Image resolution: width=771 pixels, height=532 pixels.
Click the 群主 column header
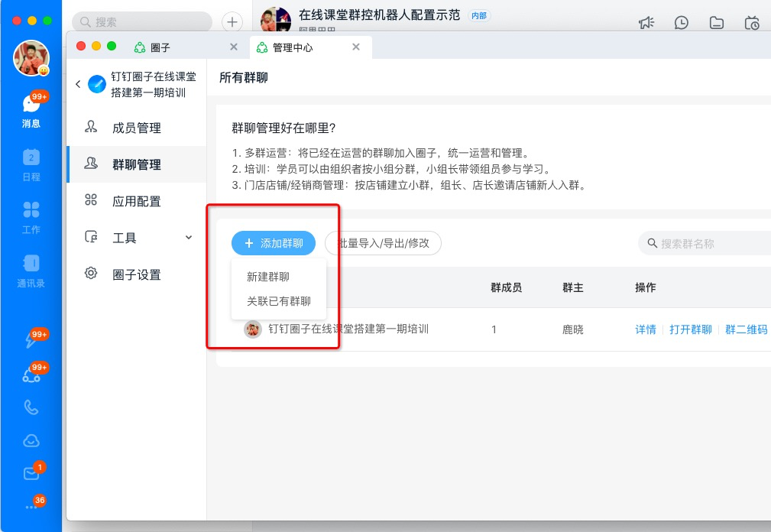pyautogui.click(x=573, y=287)
